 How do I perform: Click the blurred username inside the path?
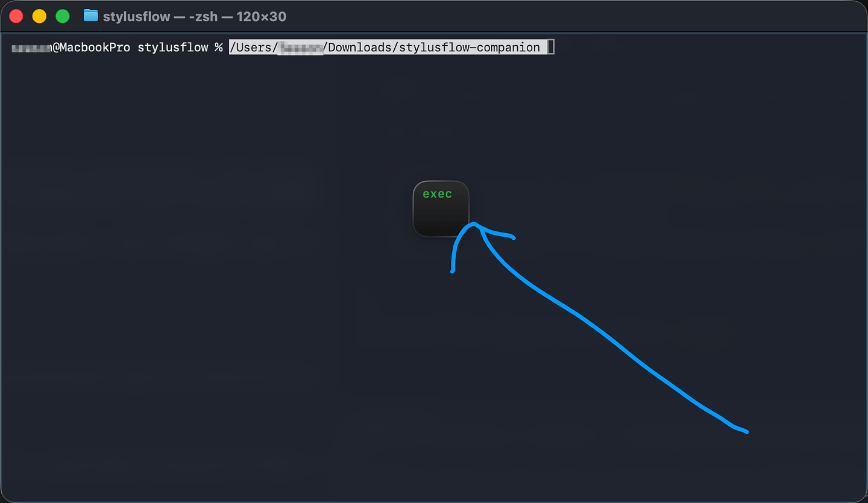click(x=301, y=47)
